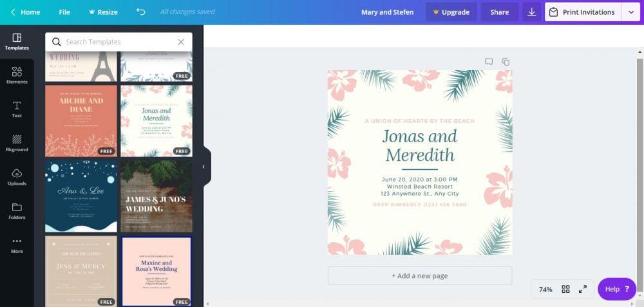Open the File menu
Viewport: 644px width, 307px height.
64,12
